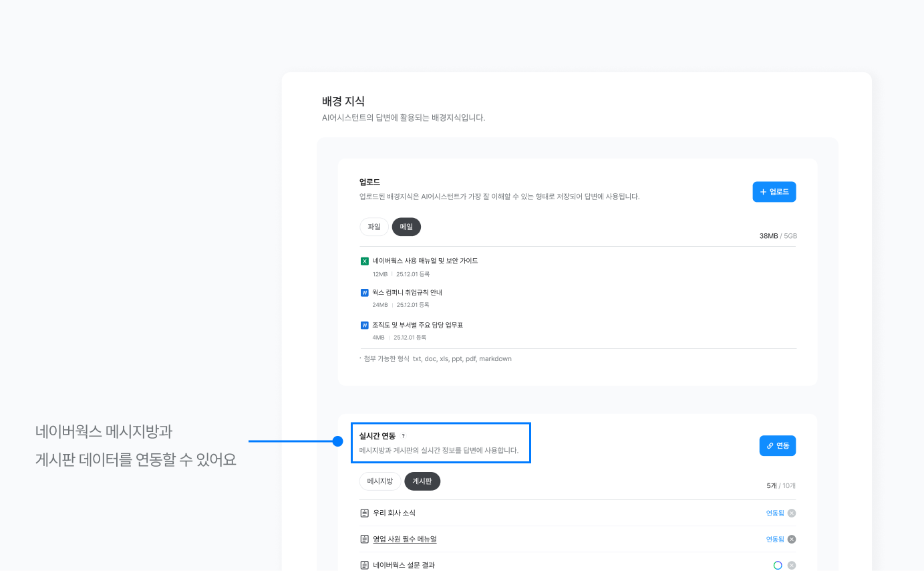The width and height of the screenshot is (924, 571).
Task: Switch to the 파일 filter chip
Action: (x=373, y=227)
